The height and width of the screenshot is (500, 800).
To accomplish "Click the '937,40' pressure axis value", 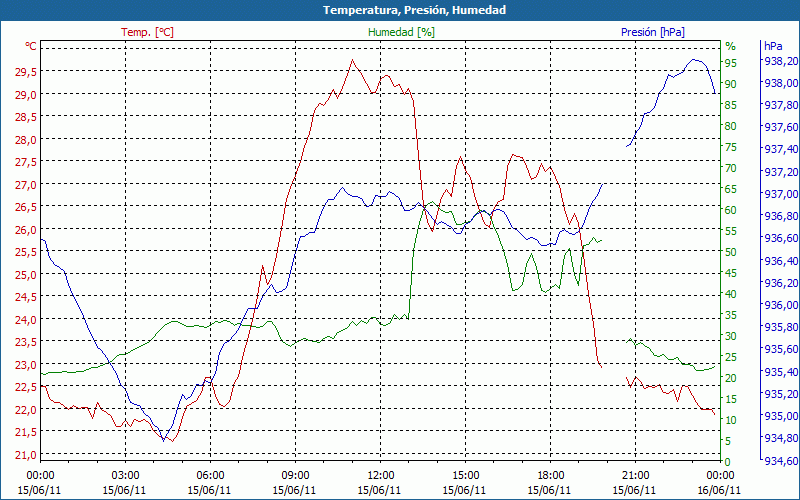I will [x=780, y=149].
